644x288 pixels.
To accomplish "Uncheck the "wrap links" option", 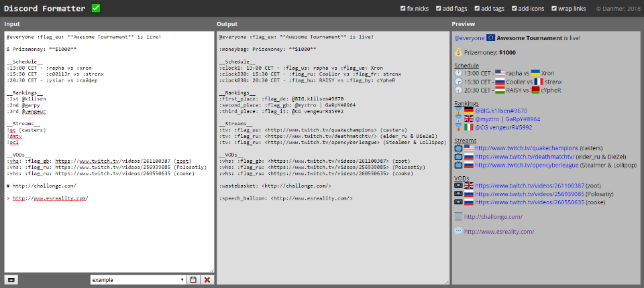I will 554,9.
